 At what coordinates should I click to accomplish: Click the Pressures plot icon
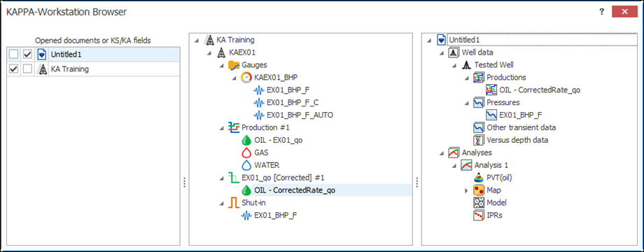pos(479,102)
